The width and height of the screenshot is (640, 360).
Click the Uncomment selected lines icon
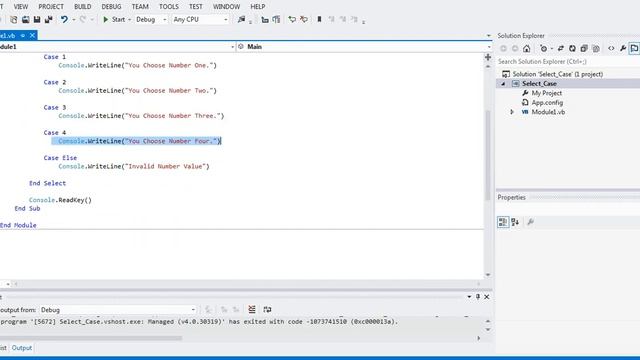[x=304, y=19]
